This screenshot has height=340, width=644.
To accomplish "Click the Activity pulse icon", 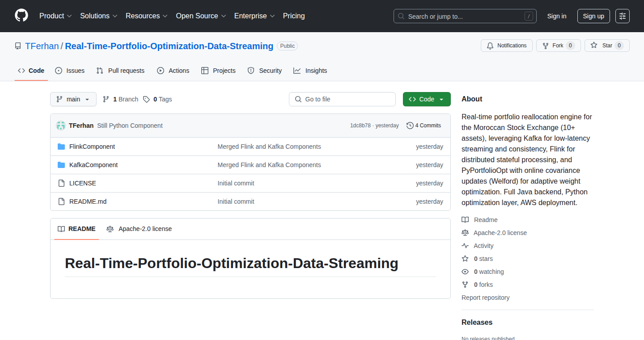I will click(465, 246).
